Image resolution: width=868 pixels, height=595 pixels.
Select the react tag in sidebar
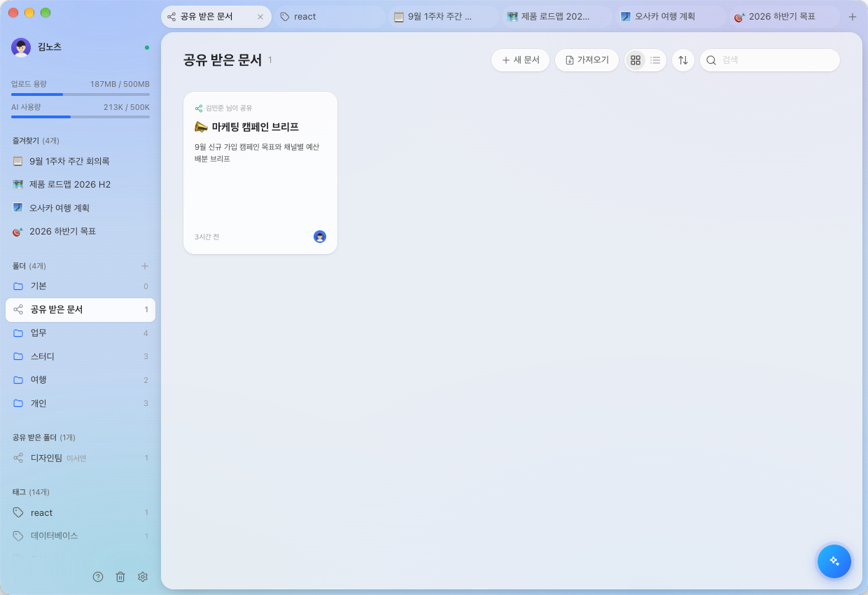[80, 512]
